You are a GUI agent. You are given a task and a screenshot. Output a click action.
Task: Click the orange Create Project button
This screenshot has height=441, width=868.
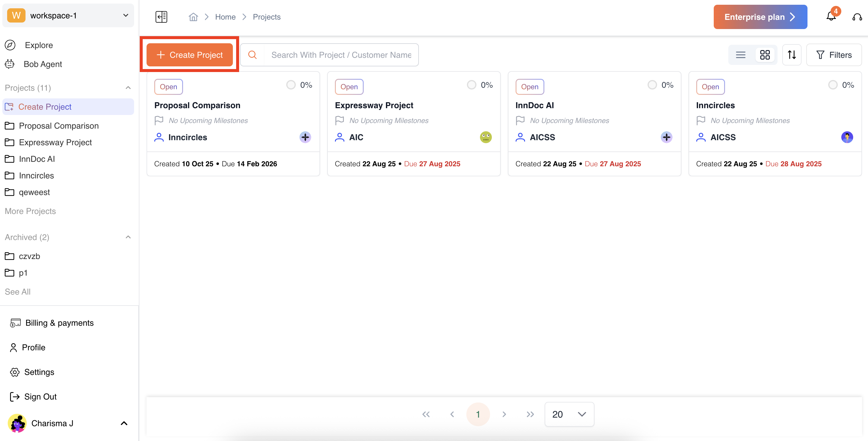(190, 55)
